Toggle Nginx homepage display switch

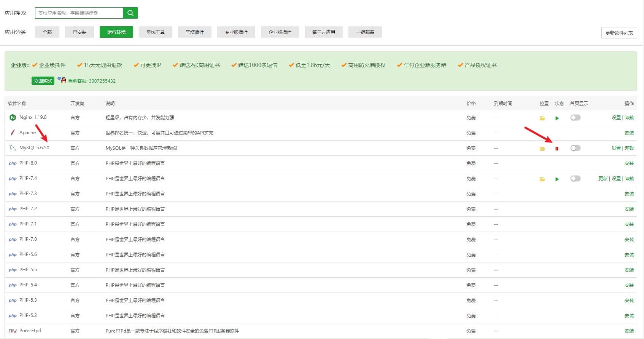pyautogui.click(x=576, y=118)
